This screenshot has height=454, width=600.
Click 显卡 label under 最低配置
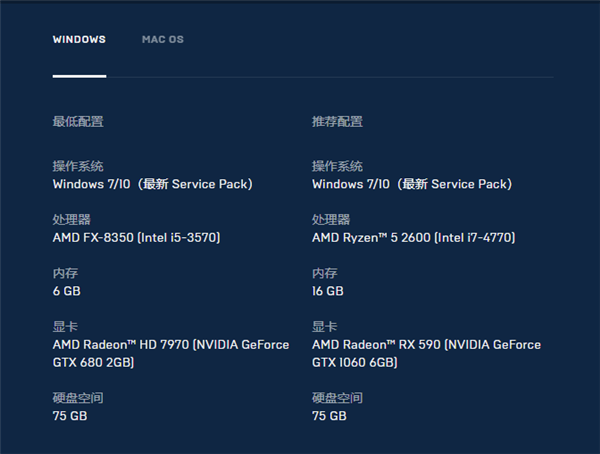point(65,327)
